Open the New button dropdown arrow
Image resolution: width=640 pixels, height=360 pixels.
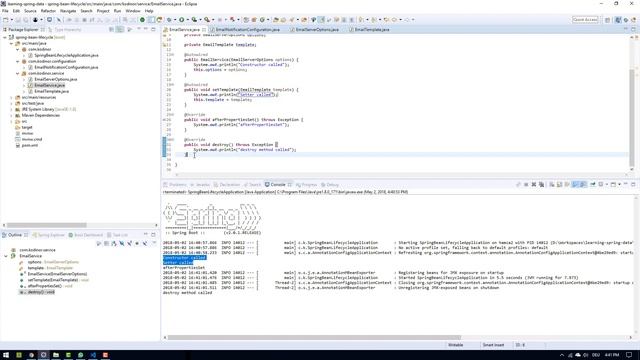click(x=11, y=20)
